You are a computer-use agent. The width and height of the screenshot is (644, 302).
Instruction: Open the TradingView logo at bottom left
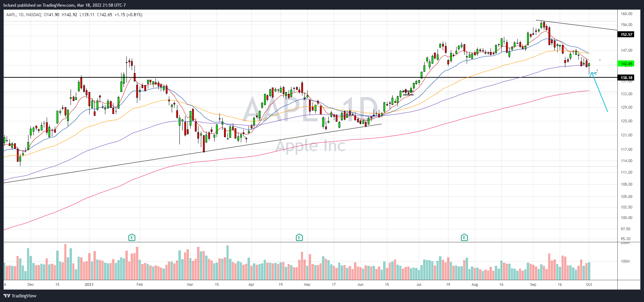click(20, 296)
